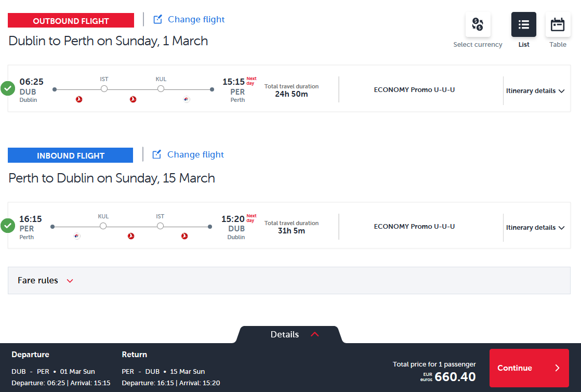Screen dimensions: 581x392
Task: Open the Select currency icon
Action: click(478, 24)
